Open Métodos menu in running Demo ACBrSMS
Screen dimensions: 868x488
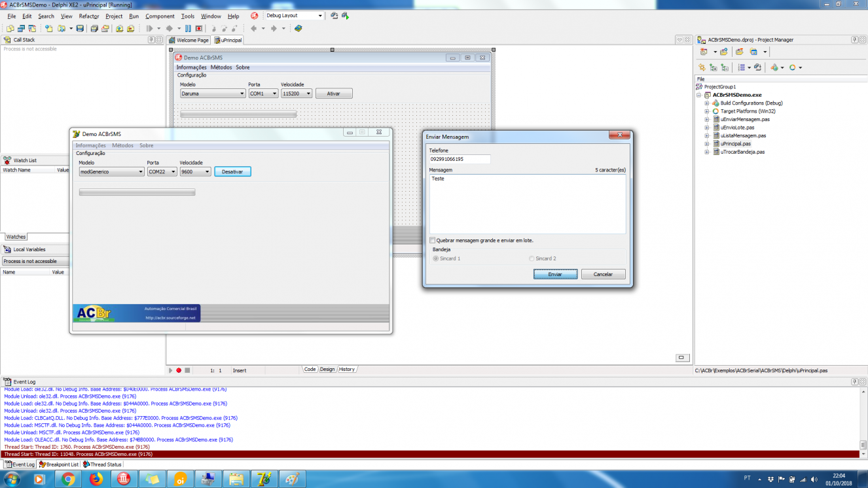[x=122, y=145]
